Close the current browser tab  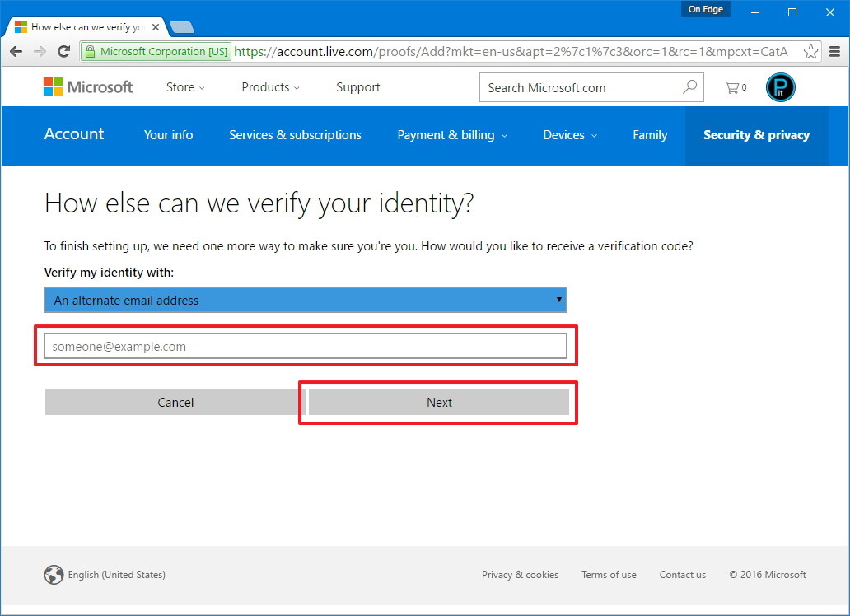[x=156, y=27]
